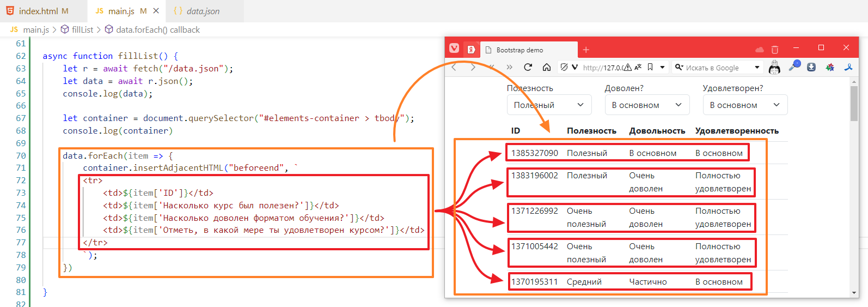Click the browser home icon
The height and width of the screenshot is (307, 868).
(x=547, y=67)
